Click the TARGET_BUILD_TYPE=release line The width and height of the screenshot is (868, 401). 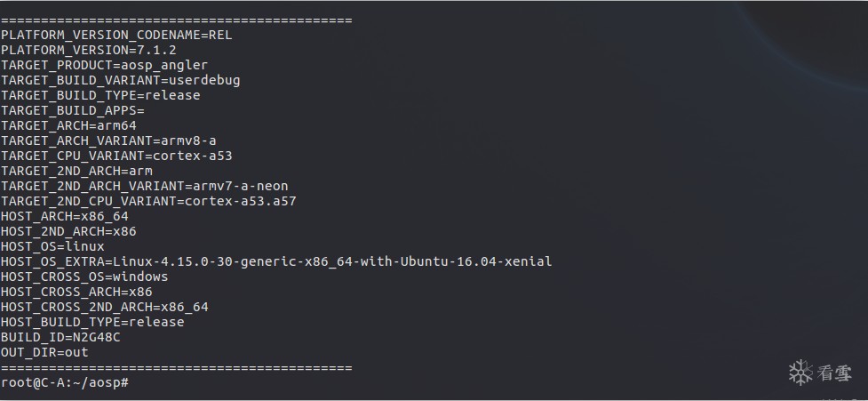(100, 95)
